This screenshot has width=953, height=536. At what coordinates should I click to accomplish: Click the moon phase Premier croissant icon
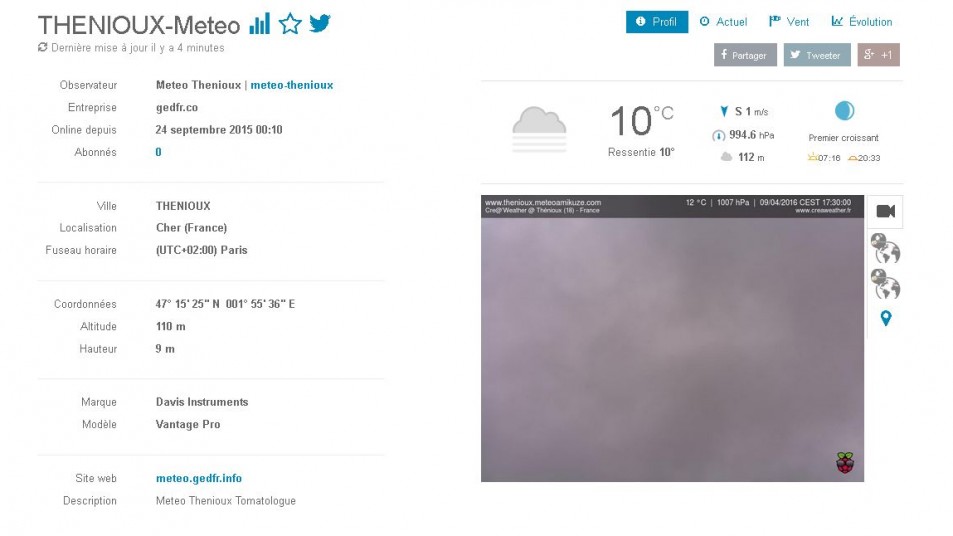coord(844,111)
